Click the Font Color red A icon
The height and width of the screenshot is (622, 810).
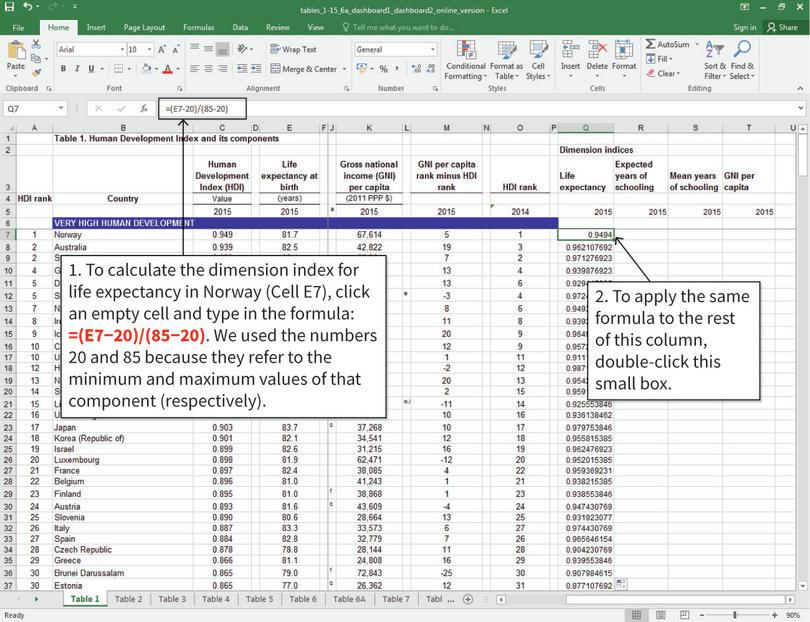pyautogui.click(x=167, y=69)
